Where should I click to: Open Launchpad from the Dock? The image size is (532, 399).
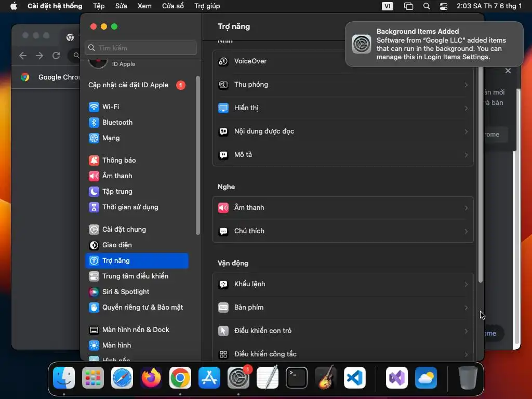tap(93, 378)
